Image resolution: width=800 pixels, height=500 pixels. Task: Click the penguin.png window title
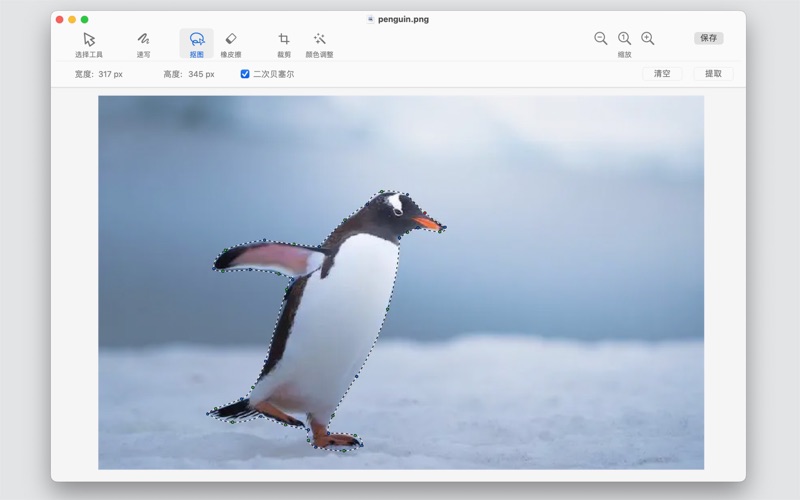click(403, 19)
